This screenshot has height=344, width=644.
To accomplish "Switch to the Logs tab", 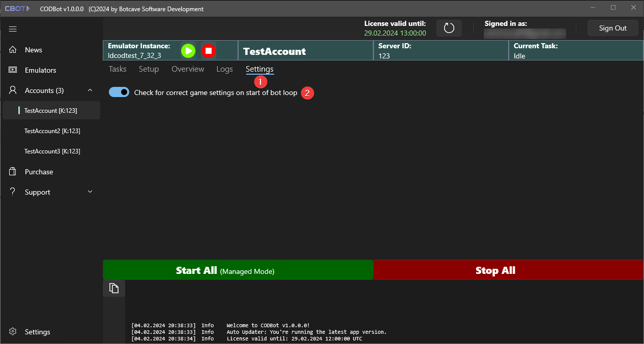I will (224, 69).
